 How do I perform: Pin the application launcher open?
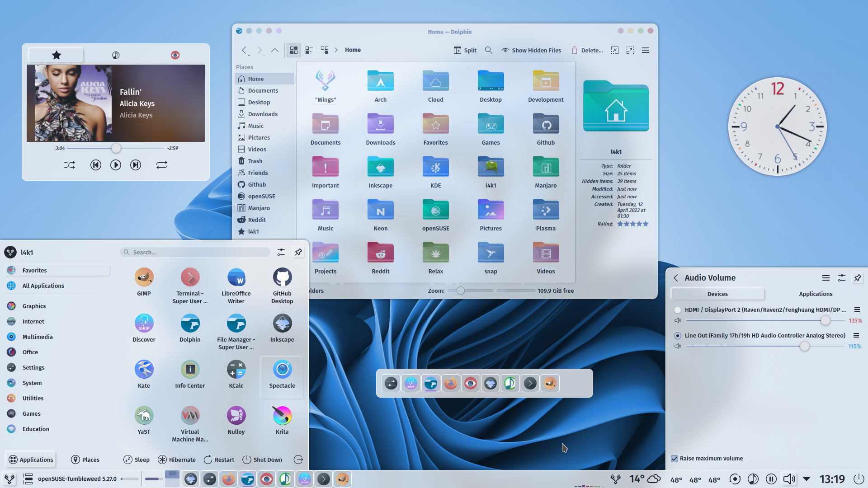(298, 252)
